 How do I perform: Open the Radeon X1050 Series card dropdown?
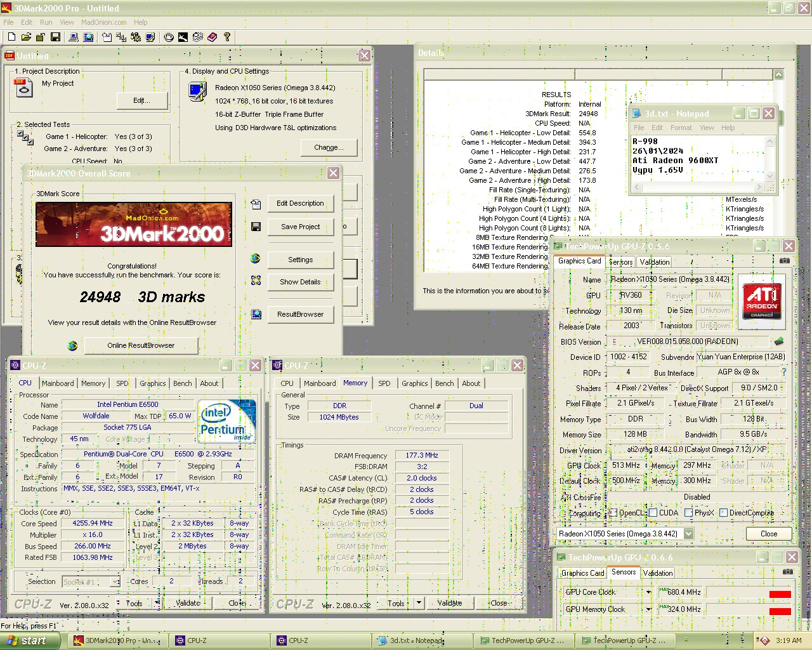688,534
